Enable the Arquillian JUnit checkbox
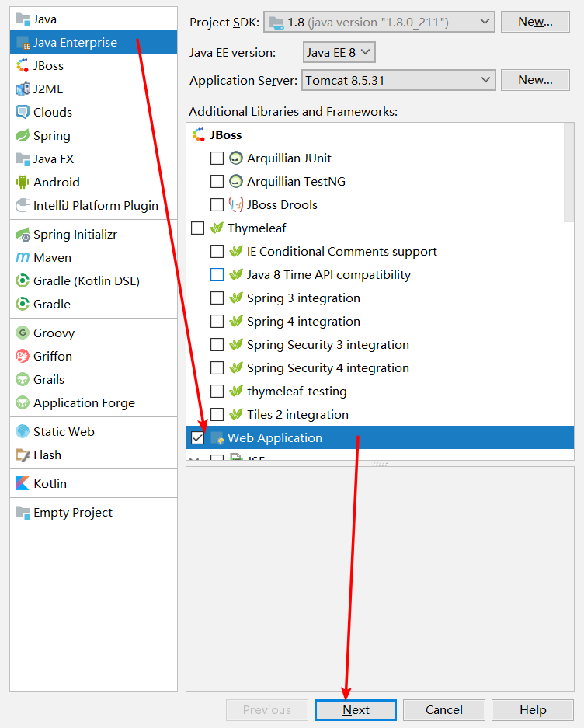The width and height of the screenshot is (584, 728). tap(217, 158)
